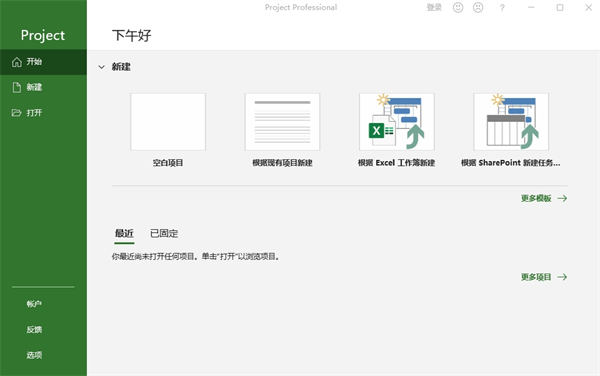Switch to the 已固定 tab
Screen dimensions: 600x376
[x=164, y=233]
